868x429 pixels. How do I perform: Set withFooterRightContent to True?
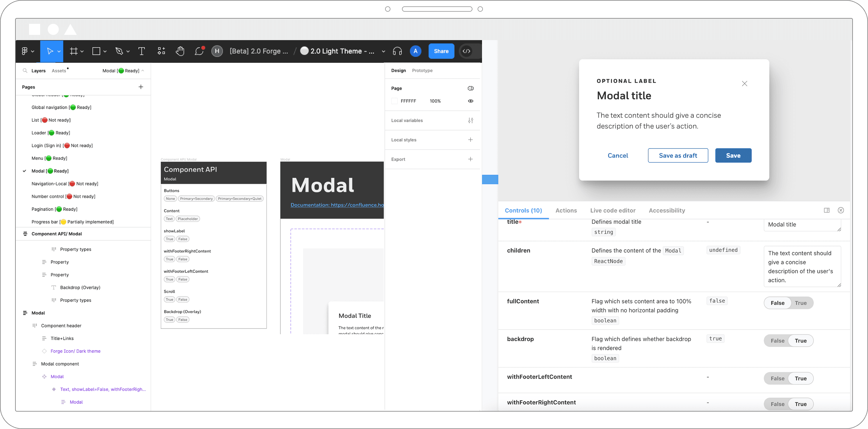point(801,404)
